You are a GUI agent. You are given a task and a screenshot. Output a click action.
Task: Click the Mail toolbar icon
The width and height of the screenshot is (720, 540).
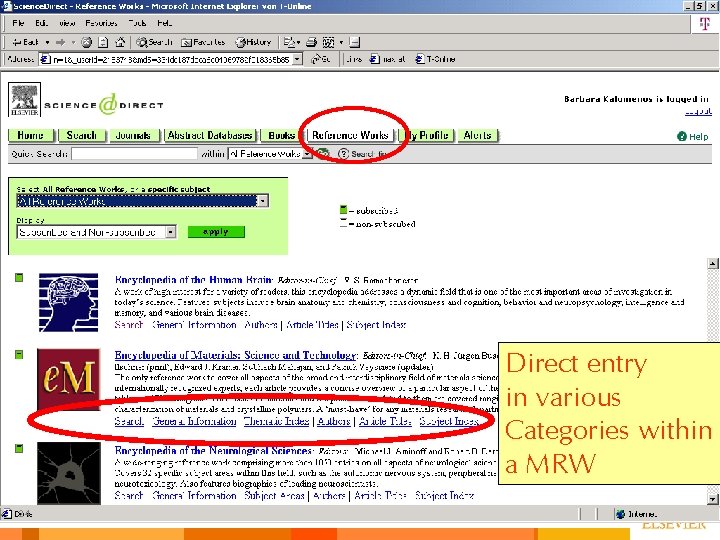coord(291,42)
